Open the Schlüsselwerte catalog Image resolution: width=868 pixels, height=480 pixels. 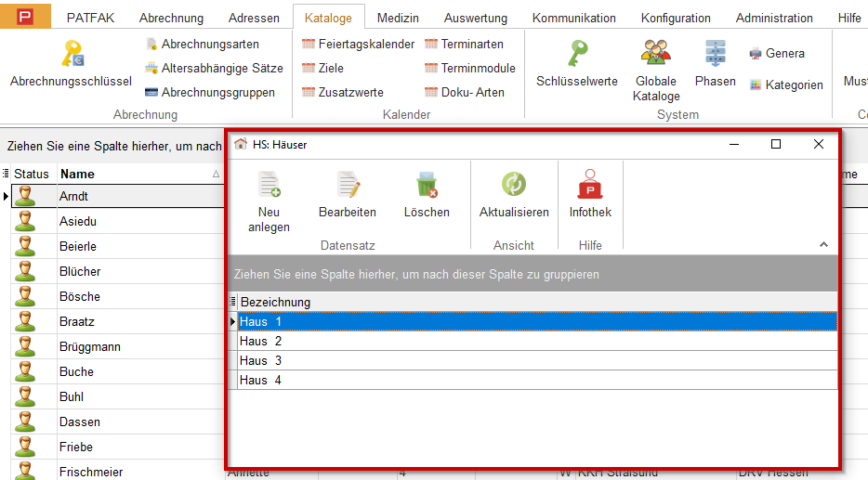coord(576,55)
